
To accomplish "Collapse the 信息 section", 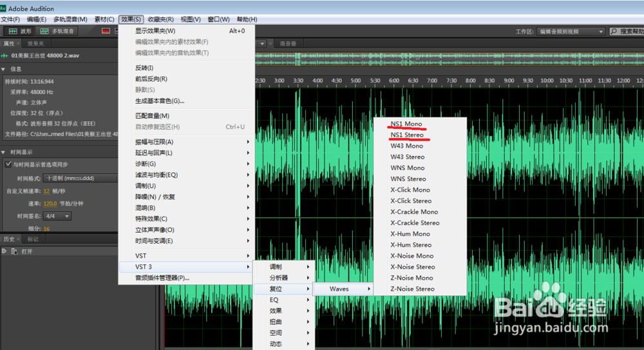I will (x=4, y=69).
